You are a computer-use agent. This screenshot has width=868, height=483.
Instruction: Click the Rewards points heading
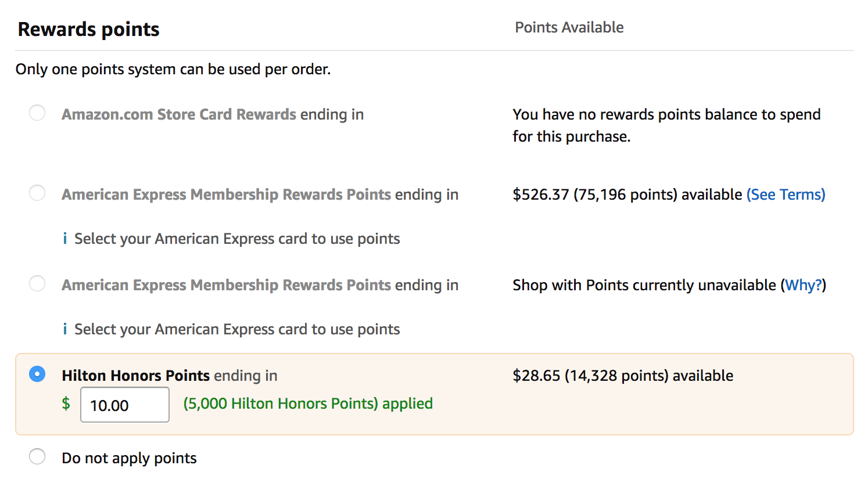click(x=88, y=29)
